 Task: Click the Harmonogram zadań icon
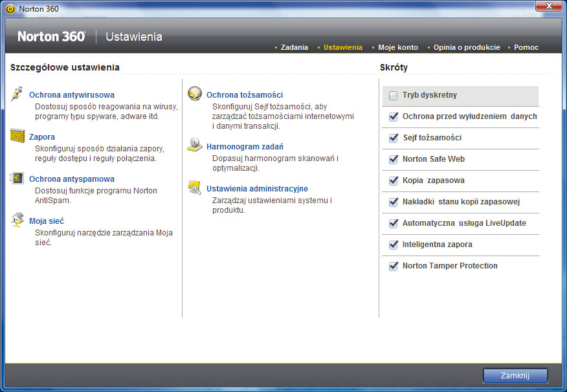195,146
